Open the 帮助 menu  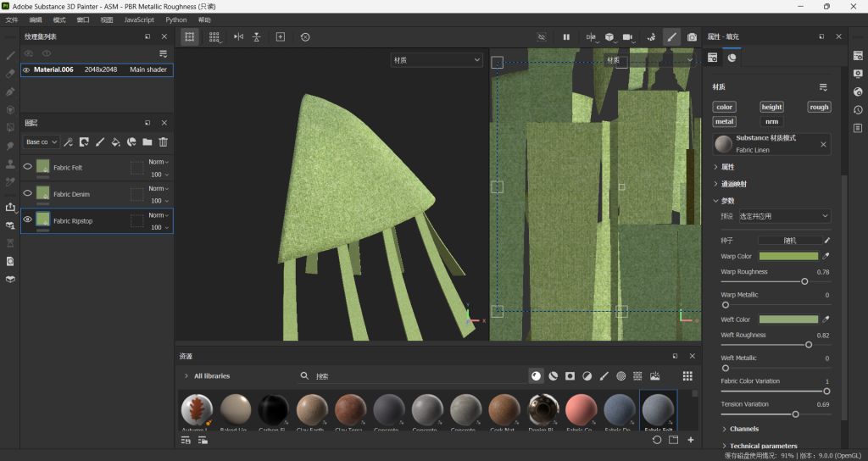click(x=205, y=20)
